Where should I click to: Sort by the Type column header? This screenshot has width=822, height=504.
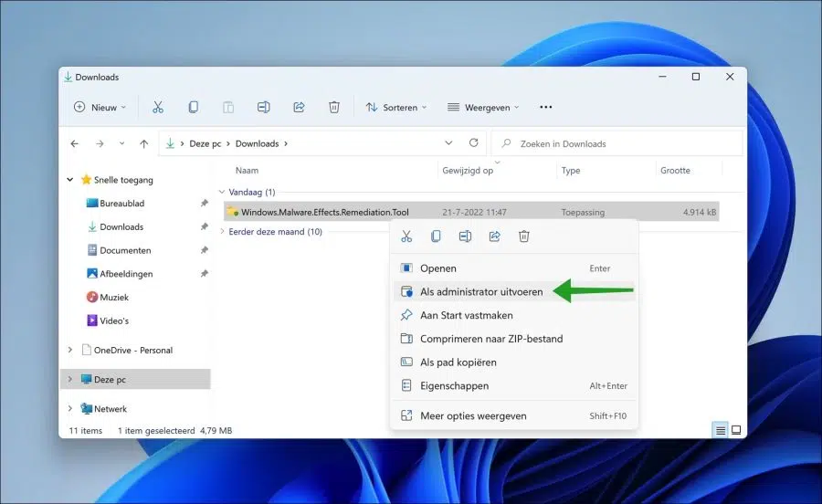click(x=570, y=170)
